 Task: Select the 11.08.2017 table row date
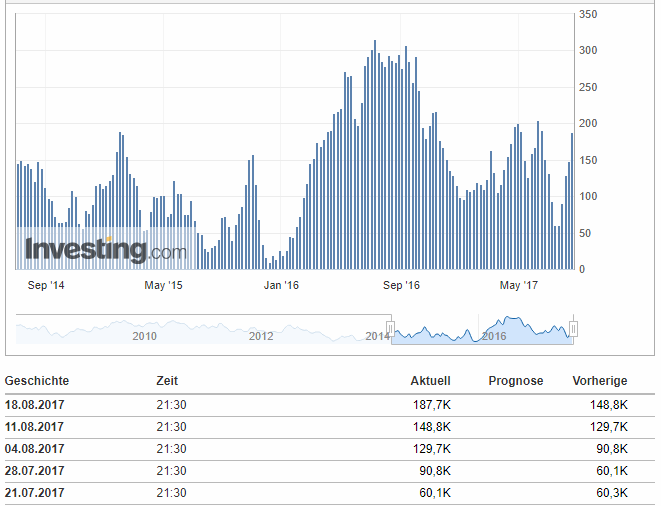coord(35,428)
